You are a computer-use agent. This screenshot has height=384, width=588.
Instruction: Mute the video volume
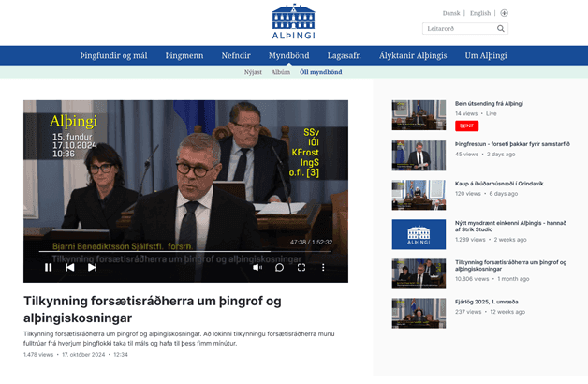[x=257, y=267]
